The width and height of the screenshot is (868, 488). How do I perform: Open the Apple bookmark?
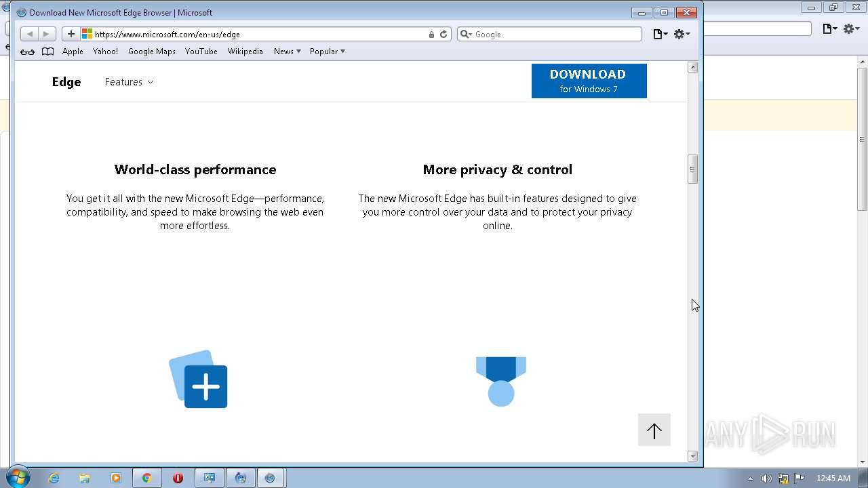pyautogui.click(x=73, y=52)
